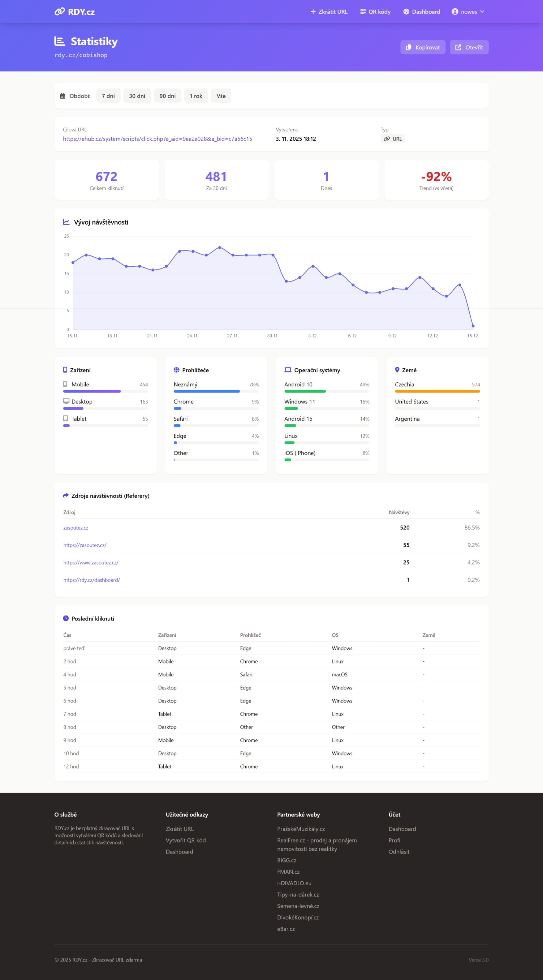Open the zasoutez.cz referrer link
The width and height of the screenshot is (543, 980).
click(x=76, y=528)
